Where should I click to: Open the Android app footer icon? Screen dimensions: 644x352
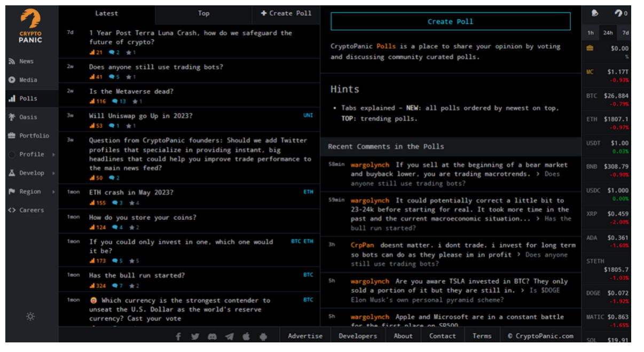[263, 337]
